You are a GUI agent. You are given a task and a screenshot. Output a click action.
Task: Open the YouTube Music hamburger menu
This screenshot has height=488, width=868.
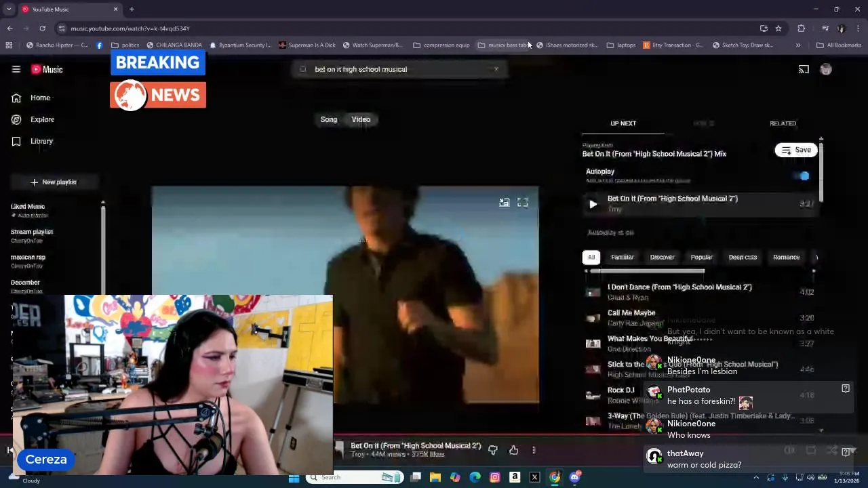click(x=16, y=69)
